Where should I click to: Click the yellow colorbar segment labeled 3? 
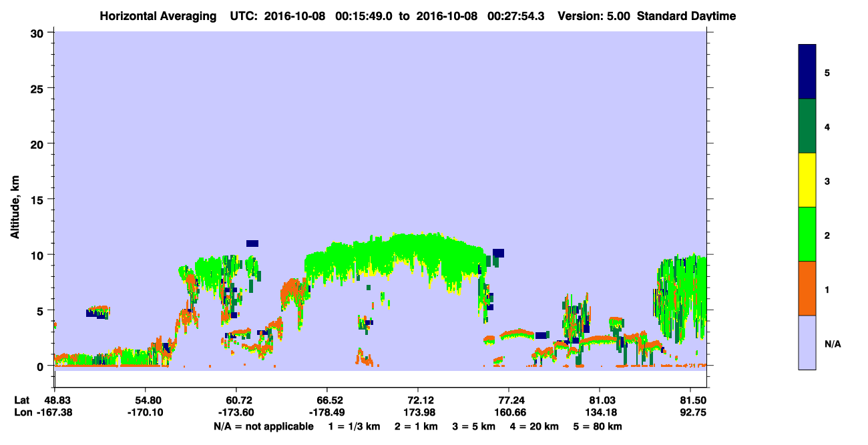807,180
